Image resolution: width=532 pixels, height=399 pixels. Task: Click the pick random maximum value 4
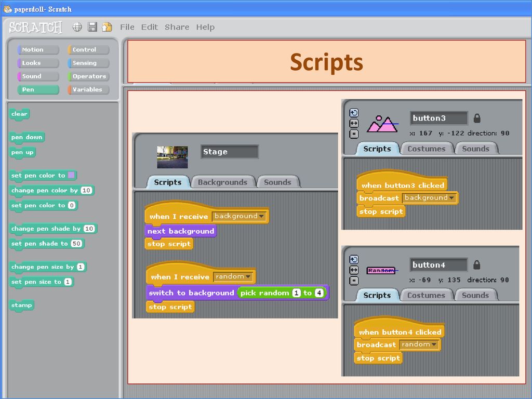click(319, 293)
